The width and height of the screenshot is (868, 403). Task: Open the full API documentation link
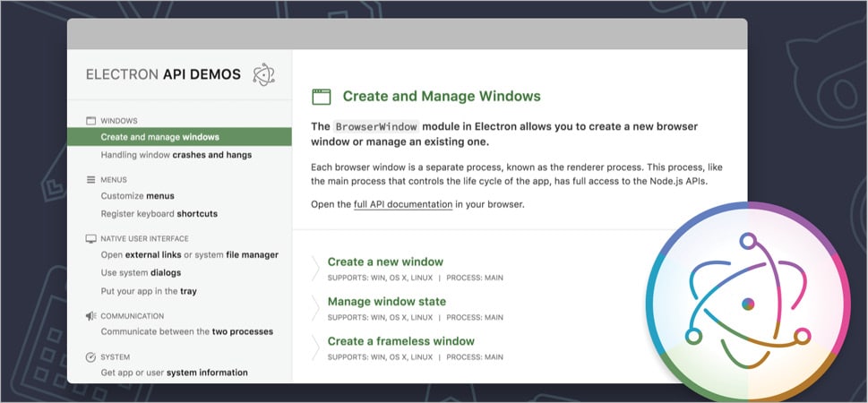pyautogui.click(x=403, y=204)
